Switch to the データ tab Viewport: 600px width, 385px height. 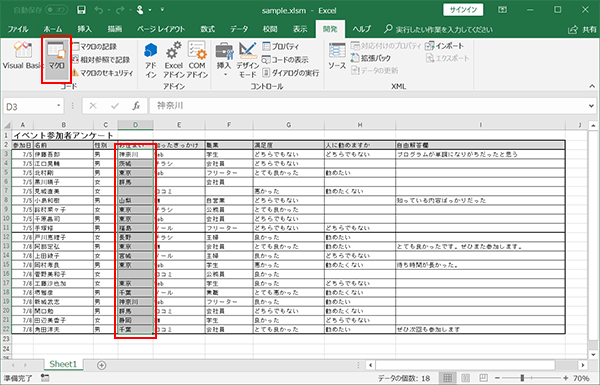pyautogui.click(x=239, y=29)
